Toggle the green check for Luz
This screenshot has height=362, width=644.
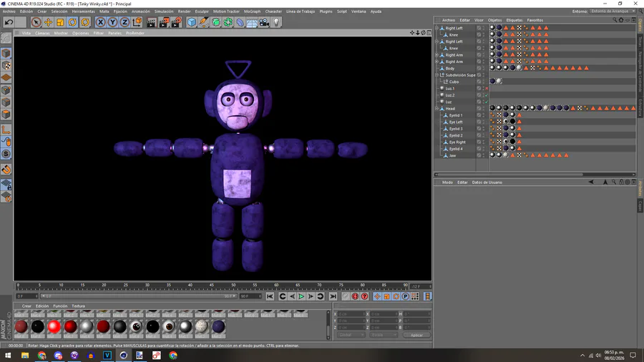pos(487,102)
